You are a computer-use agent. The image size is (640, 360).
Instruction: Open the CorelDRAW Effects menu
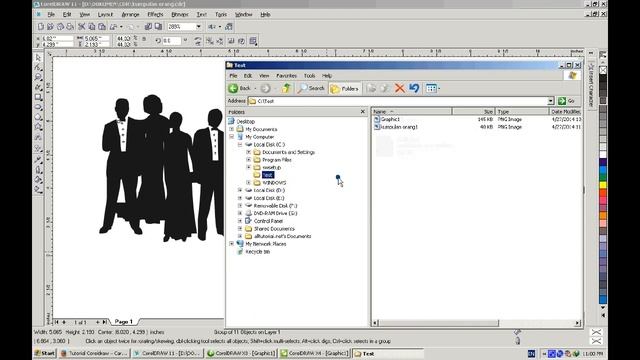point(155,14)
